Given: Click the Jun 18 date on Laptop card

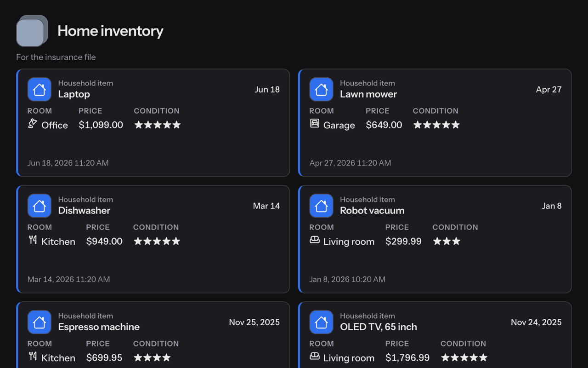Looking at the screenshot, I should [267, 89].
